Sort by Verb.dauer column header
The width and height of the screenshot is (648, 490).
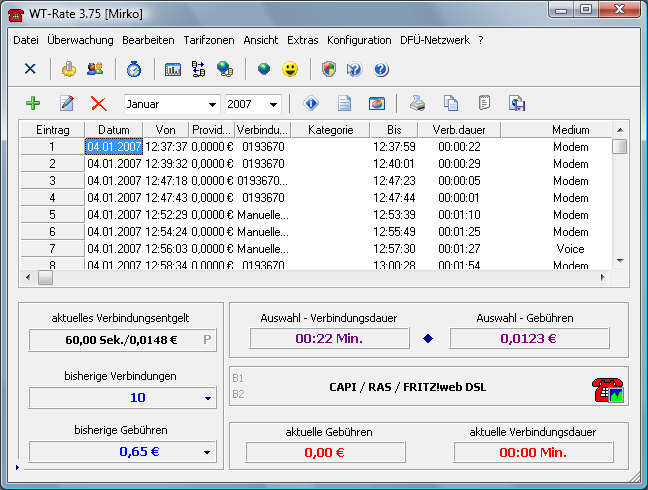[x=459, y=130]
